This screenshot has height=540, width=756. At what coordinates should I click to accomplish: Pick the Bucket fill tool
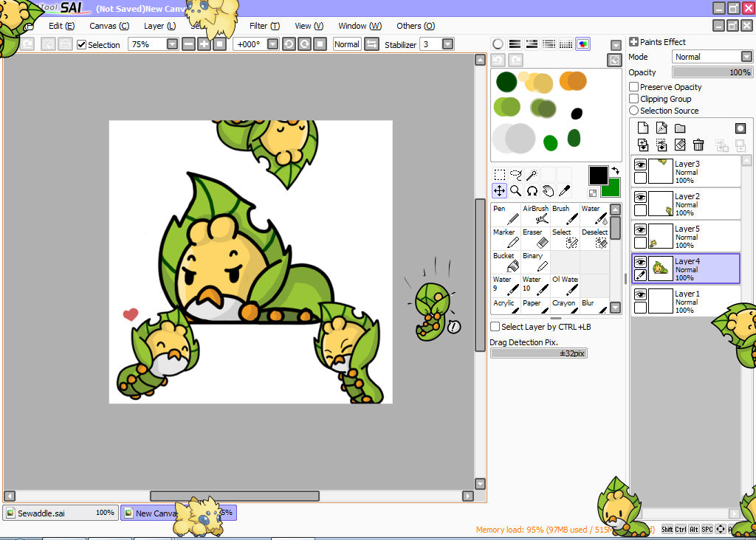(504, 260)
